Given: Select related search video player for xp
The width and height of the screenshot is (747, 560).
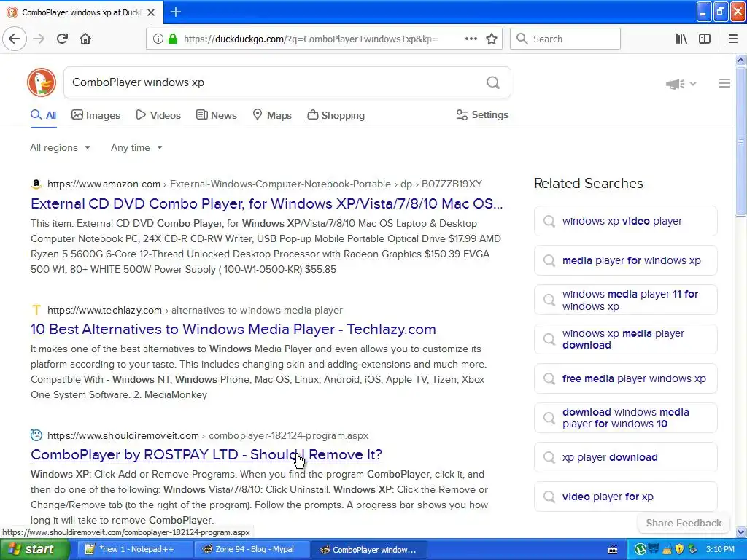Looking at the screenshot, I should point(625,497).
